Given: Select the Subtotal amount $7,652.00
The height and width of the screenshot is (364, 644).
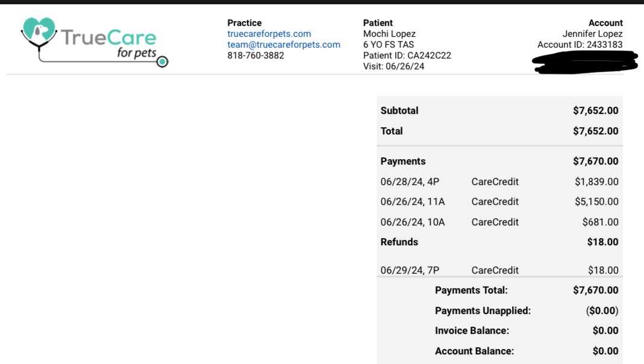Looking at the screenshot, I should (x=595, y=111).
